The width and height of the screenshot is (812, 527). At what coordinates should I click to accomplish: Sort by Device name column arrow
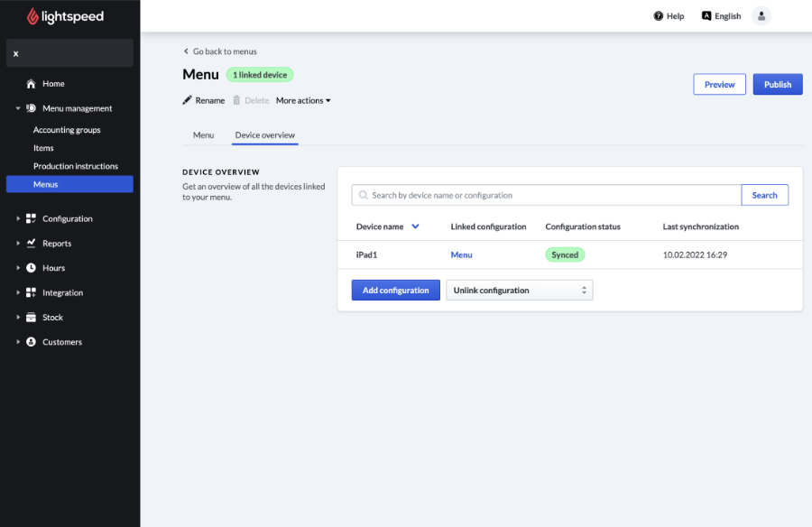click(415, 227)
